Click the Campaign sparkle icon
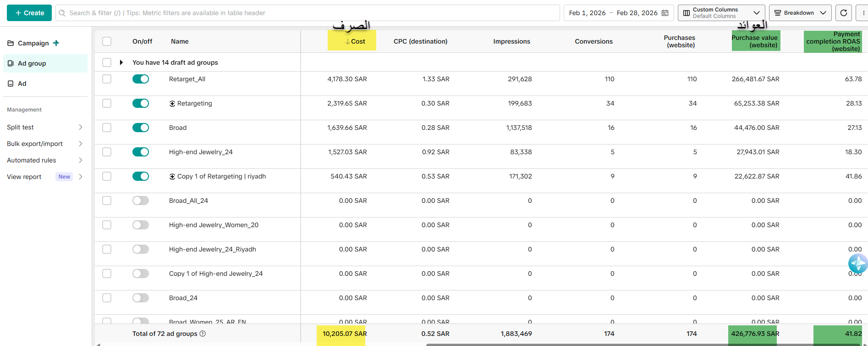 coord(56,43)
